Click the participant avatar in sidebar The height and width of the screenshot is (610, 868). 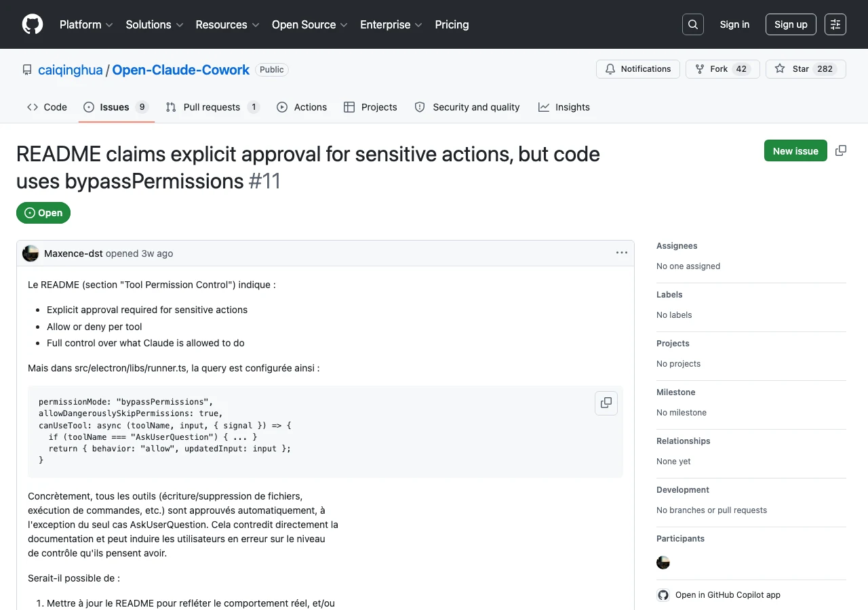[x=663, y=563]
